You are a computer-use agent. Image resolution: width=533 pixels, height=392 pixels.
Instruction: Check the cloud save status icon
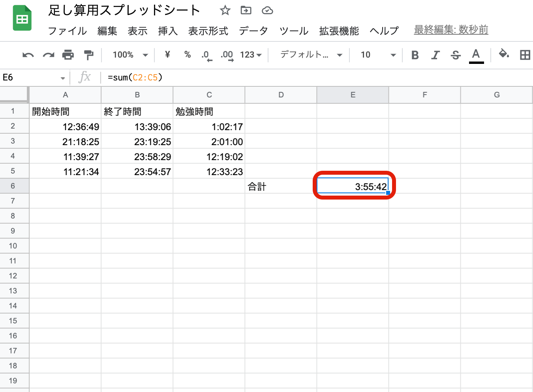click(x=267, y=10)
